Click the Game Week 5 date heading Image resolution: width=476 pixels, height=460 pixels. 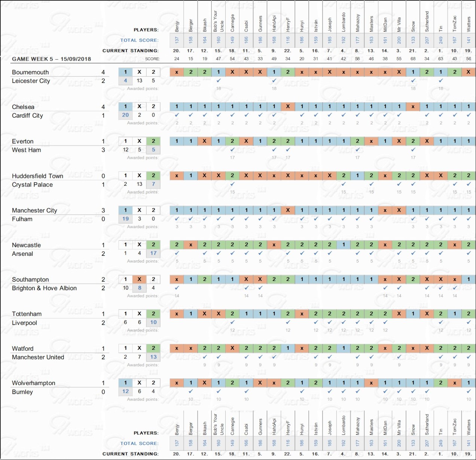(x=51, y=59)
